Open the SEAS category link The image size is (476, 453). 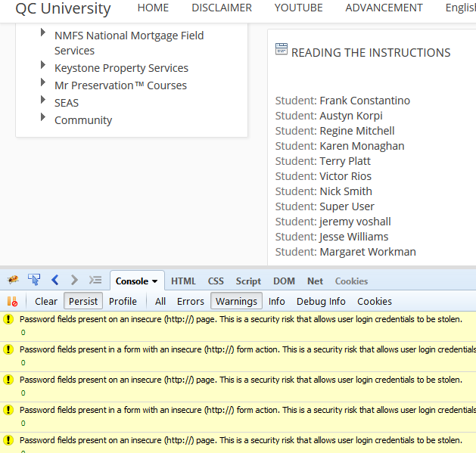pyautogui.click(x=67, y=103)
